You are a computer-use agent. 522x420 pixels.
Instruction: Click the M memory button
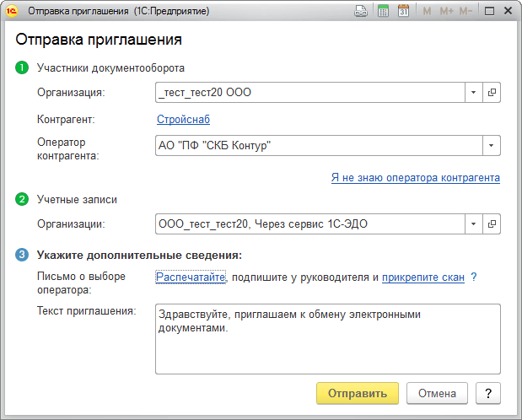427,12
